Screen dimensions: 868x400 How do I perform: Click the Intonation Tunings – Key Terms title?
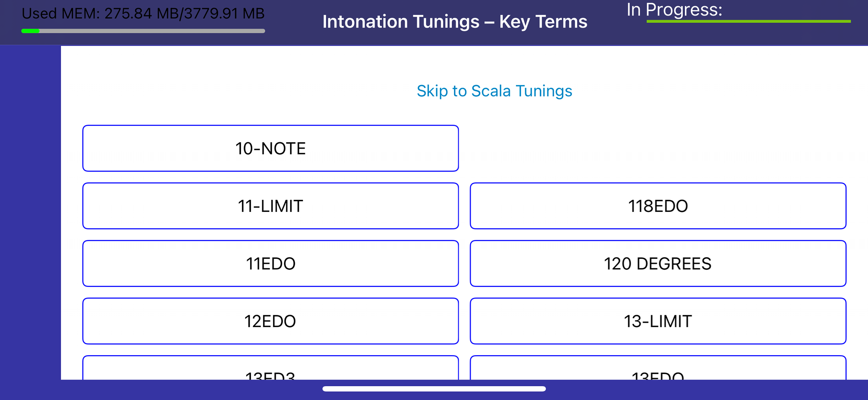click(455, 22)
